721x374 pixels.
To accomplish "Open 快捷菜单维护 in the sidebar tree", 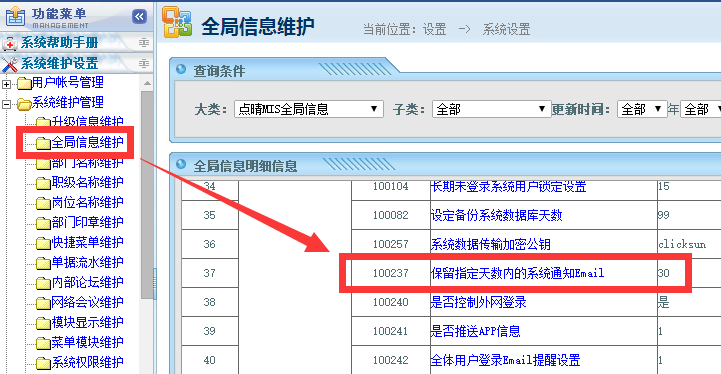I will [x=87, y=242].
